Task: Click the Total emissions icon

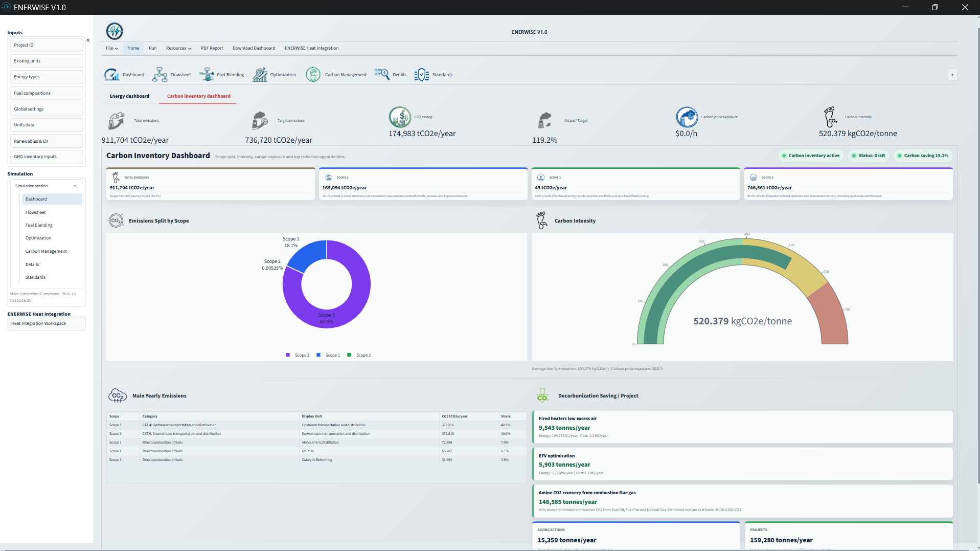Action: click(x=117, y=121)
